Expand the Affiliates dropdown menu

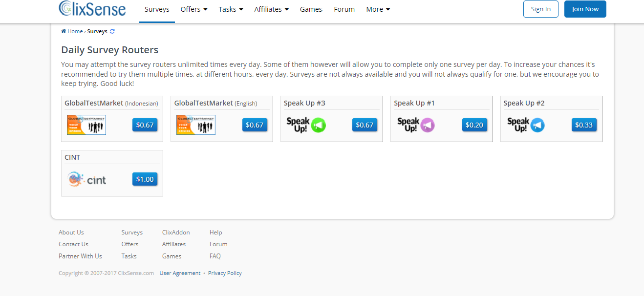pos(271,9)
